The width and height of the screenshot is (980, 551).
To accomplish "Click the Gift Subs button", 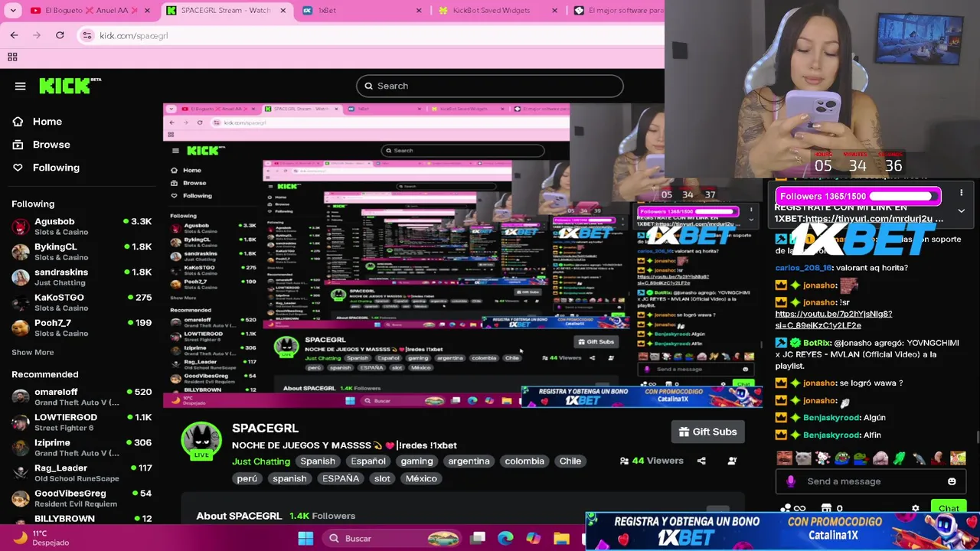I will click(x=707, y=432).
